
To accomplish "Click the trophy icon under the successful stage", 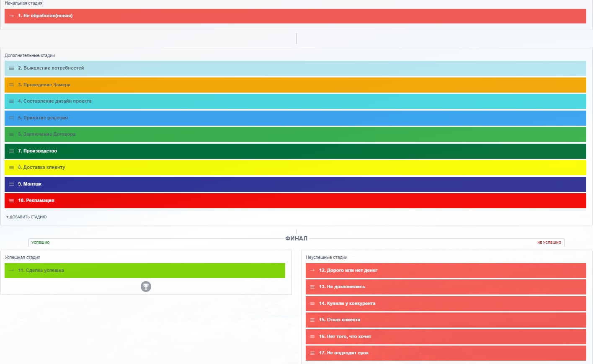I will (x=146, y=287).
